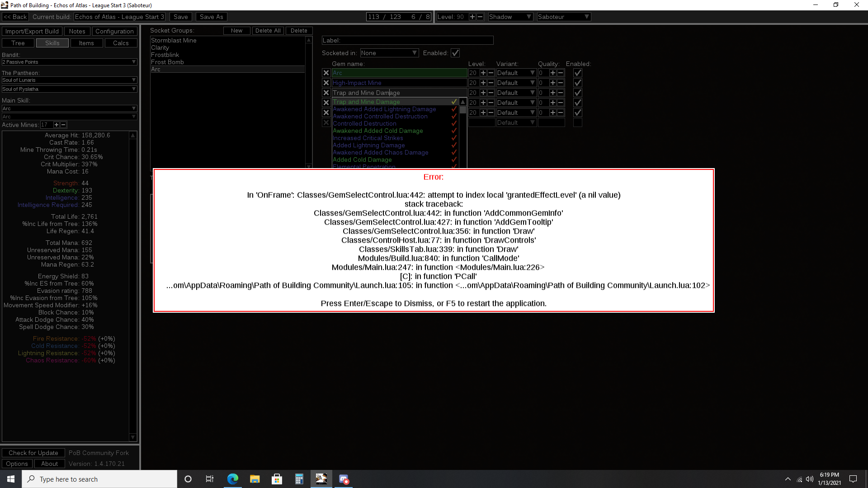Remove the Arc gem with its X icon
868x488 pixels.
(x=326, y=73)
